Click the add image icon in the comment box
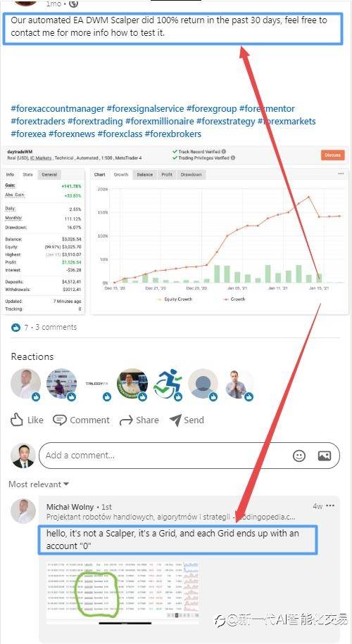 pyautogui.click(x=324, y=455)
